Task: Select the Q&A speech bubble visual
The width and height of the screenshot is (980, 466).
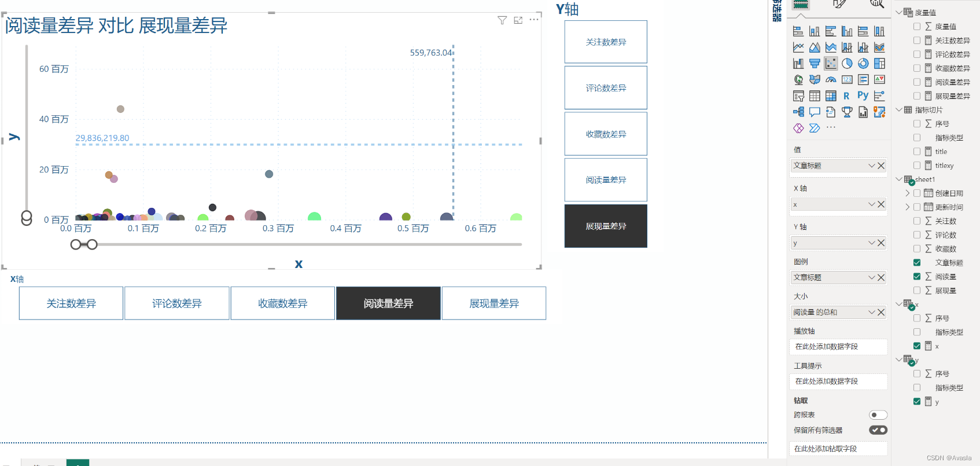Action: tap(815, 112)
